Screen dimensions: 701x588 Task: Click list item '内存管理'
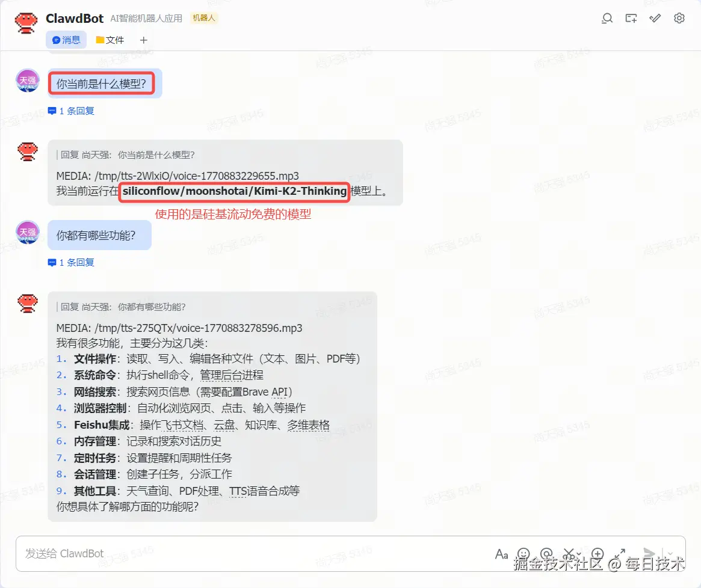pos(95,441)
